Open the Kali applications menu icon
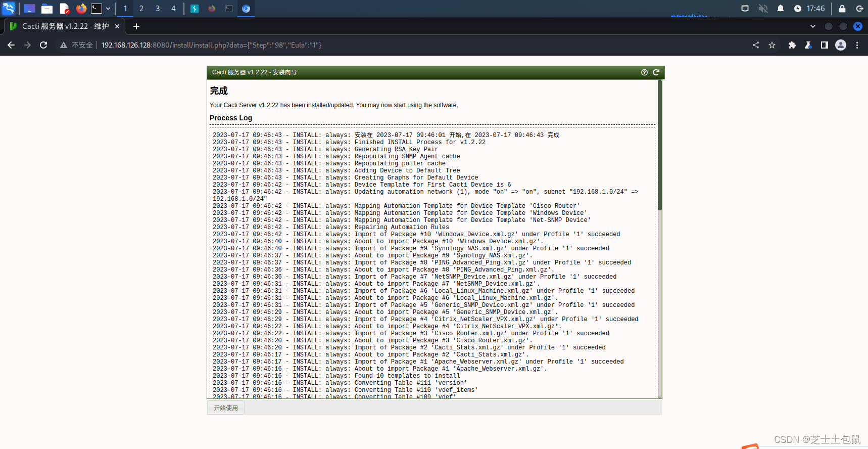 pos(9,8)
